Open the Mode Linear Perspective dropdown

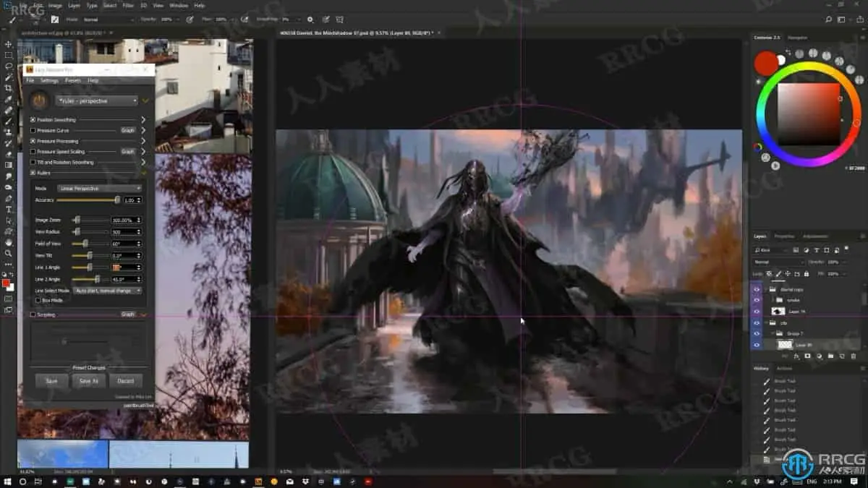(100, 189)
